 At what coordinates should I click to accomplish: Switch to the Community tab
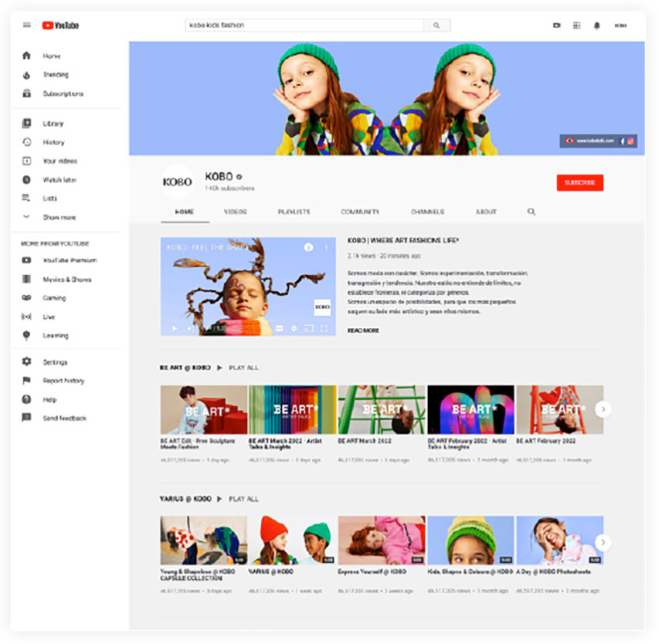coord(360,212)
